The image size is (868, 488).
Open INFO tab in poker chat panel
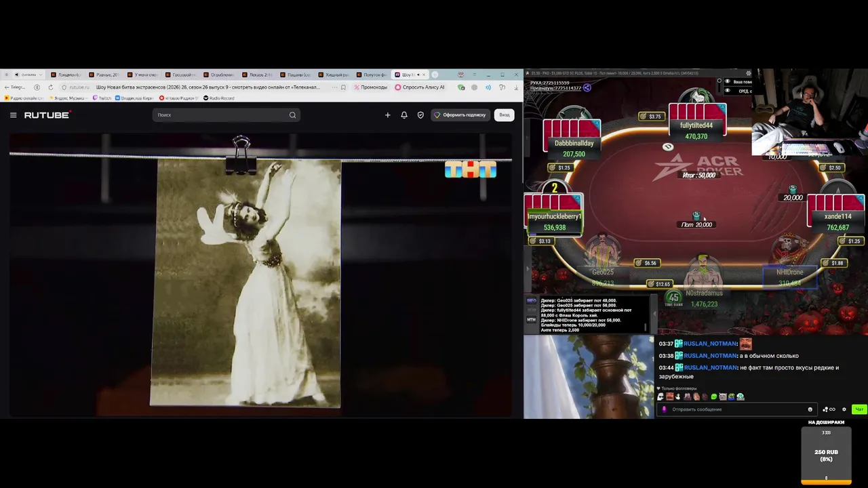(x=532, y=300)
